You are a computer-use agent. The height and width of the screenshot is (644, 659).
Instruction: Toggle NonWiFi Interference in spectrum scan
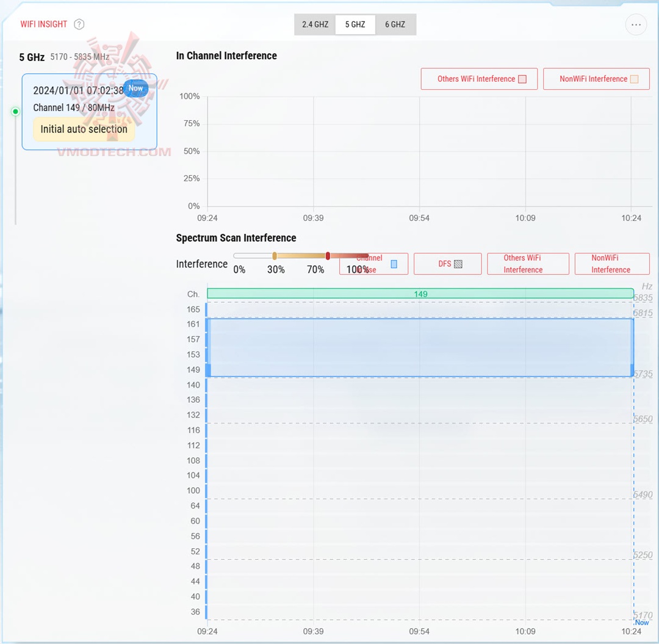(612, 264)
